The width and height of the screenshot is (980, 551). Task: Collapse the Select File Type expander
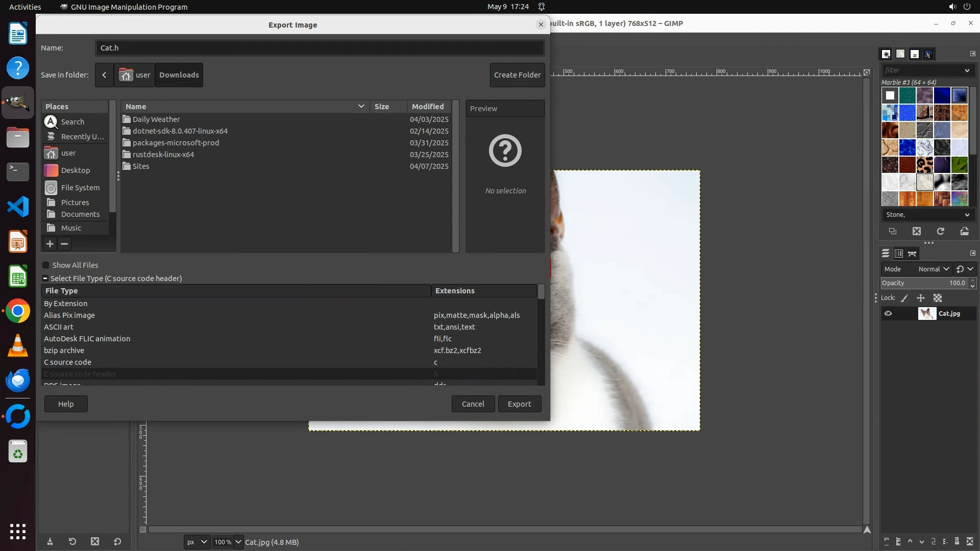coord(45,279)
